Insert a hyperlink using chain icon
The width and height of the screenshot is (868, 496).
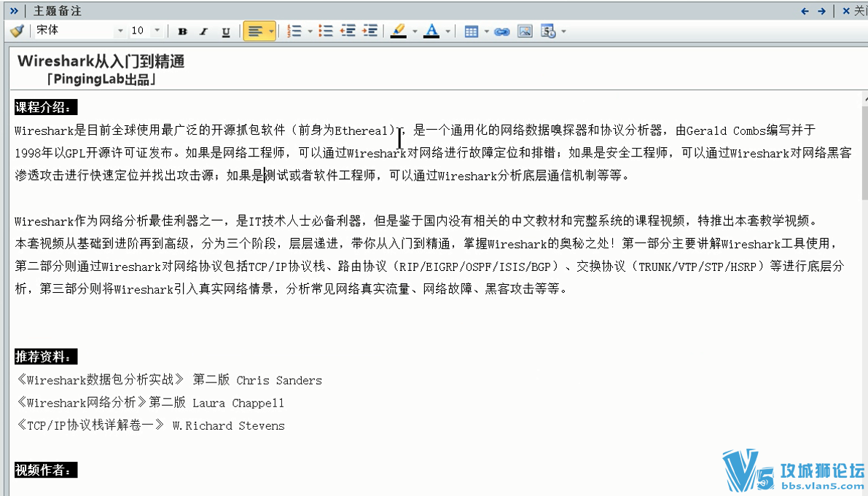pyautogui.click(x=502, y=31)
